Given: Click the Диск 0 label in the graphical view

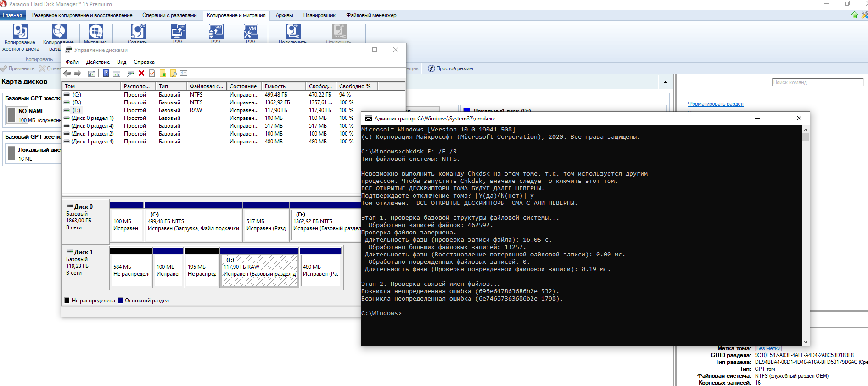Looking at the screenshot, I should [84, 207].
